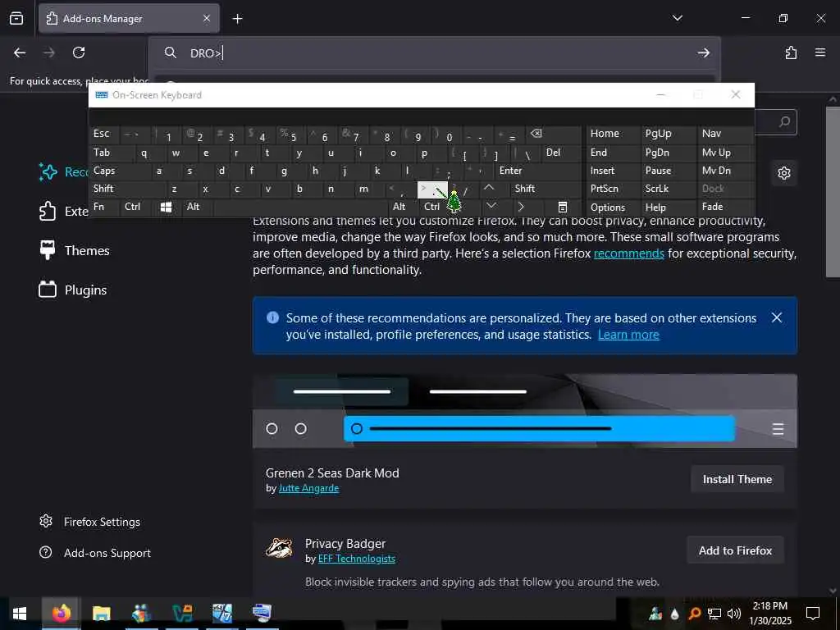840x630 pixels.
Task: Open a new browser tab
Action: [x=237, y=19]
